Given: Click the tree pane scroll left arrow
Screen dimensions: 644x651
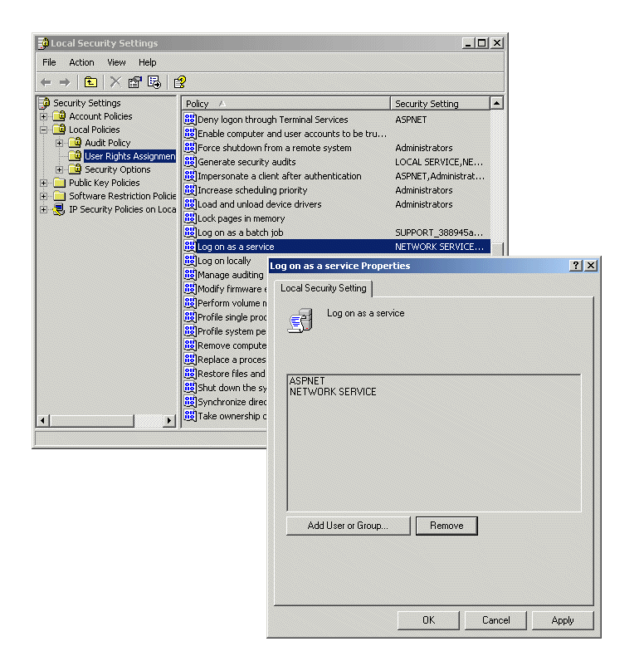Looking at the screenshot, I should pyautogui.click(x=43, y=420).
